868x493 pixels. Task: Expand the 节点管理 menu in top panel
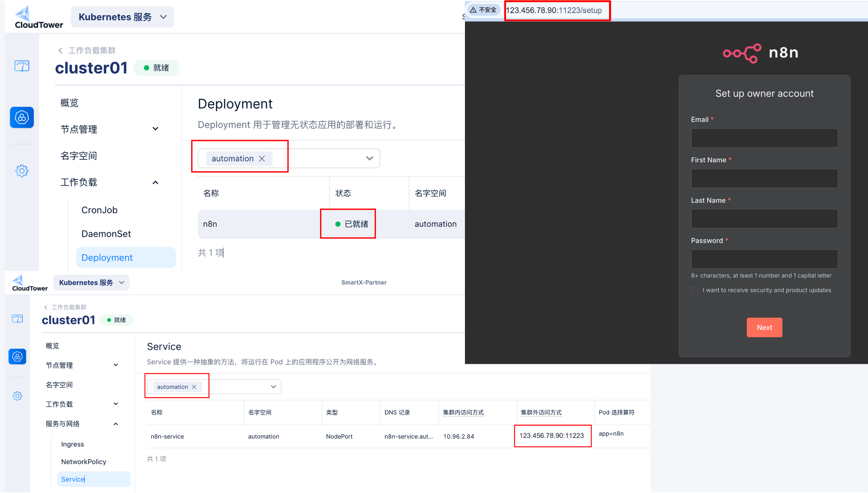pos(155,129)
